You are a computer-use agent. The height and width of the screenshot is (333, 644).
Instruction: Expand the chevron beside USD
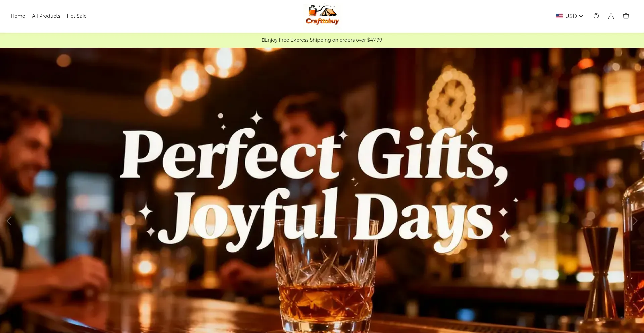[581, 16]
